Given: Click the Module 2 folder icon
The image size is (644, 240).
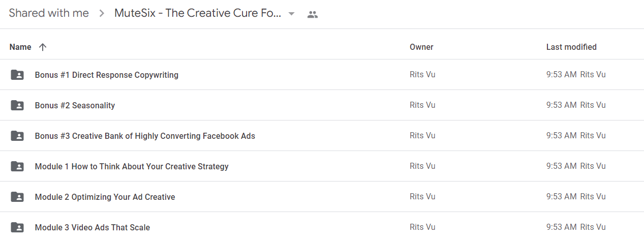Looking at the screenshot, I should pyautogui.click(x=17, y=197).
